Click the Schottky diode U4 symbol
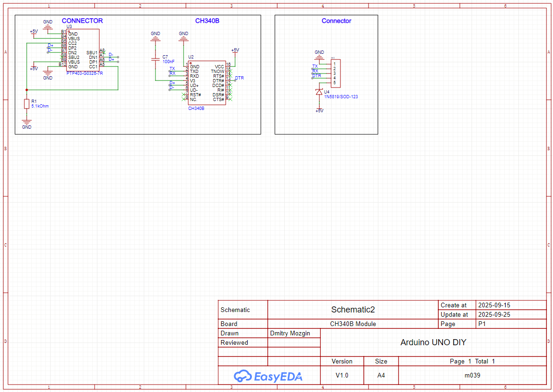Screen dimensions: 553x392 click(x=319, y=93)
